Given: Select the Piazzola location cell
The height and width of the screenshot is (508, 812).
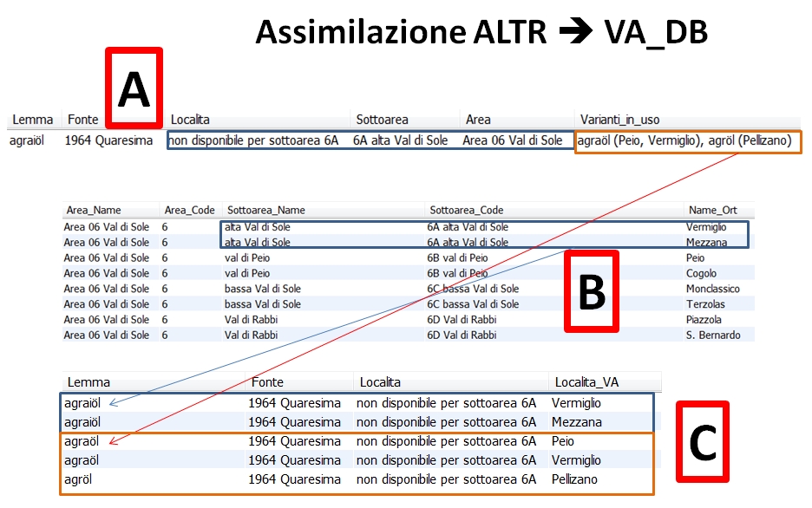Looking at the screenshot, I should pos(703,320).
